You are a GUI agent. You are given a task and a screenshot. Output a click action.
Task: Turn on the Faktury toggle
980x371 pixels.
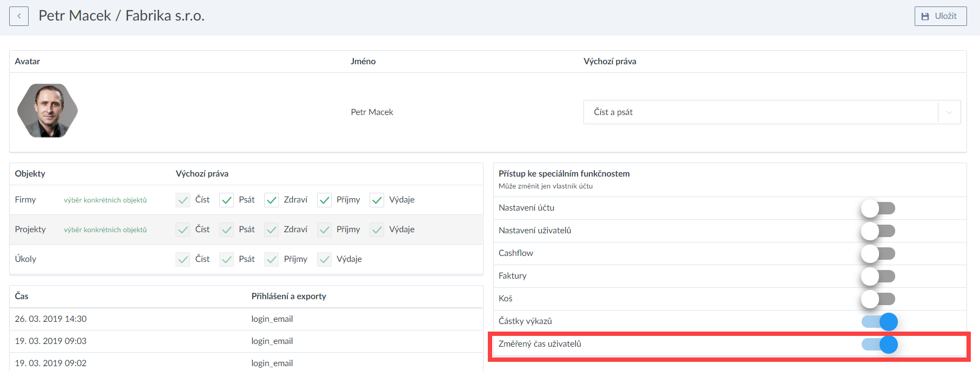tap(878, 276)
